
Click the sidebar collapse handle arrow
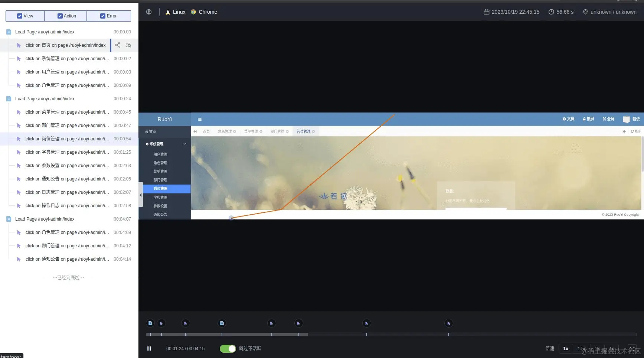140,195
